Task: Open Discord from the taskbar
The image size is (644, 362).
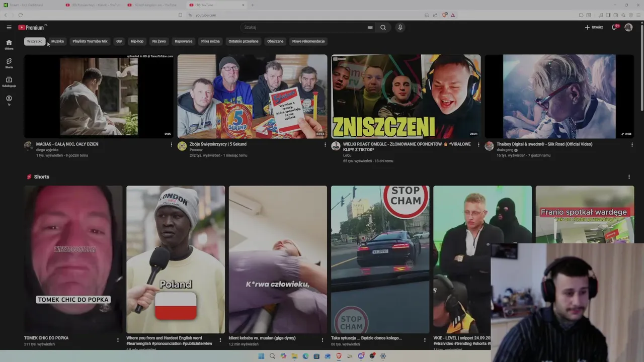Action: [361, 356]
